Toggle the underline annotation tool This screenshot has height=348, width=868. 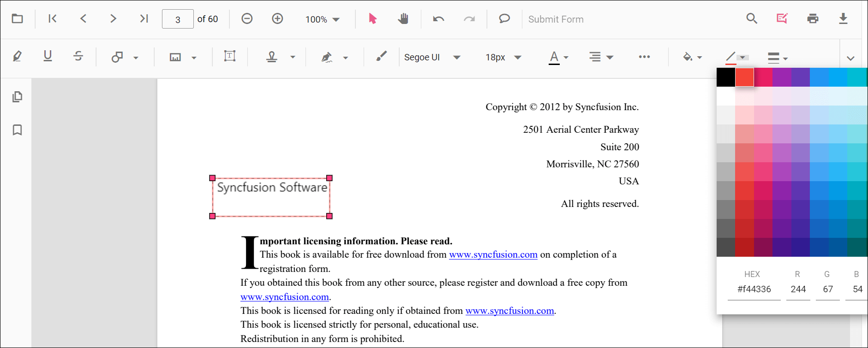coord(48,57)
